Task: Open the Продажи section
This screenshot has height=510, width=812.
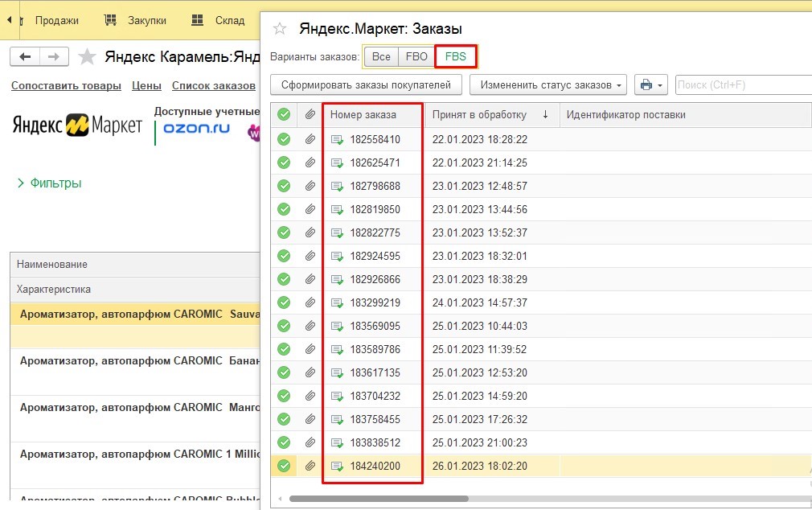Action: point(57,20)
